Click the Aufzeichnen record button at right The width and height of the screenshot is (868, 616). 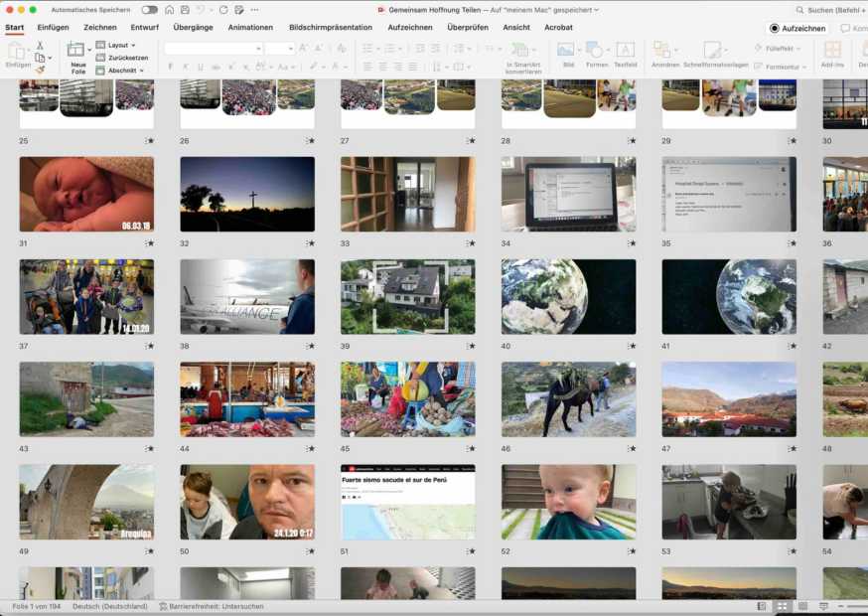pos(797,28)
